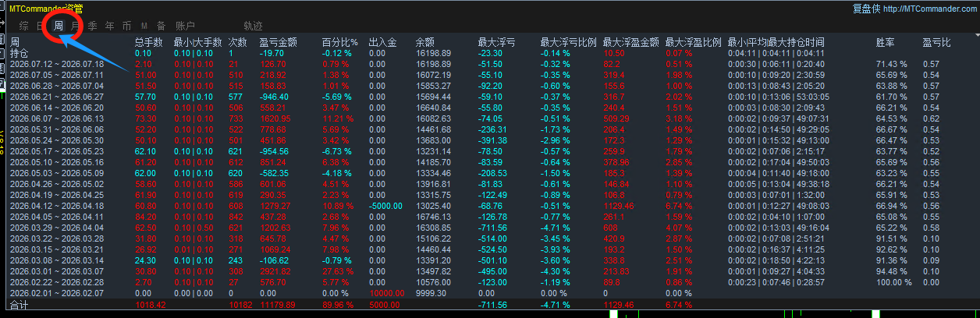
Task: Click the 总手数 column header
Action: tap(148, 42)
